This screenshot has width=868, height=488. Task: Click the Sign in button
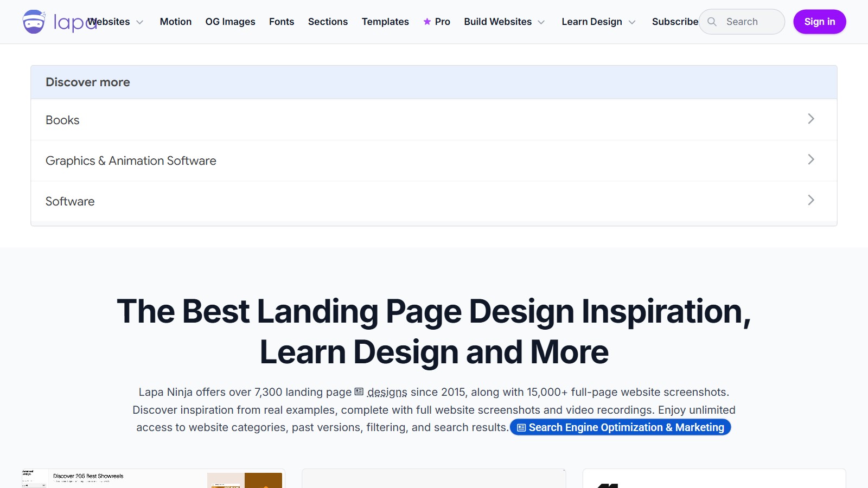(820, 22)
